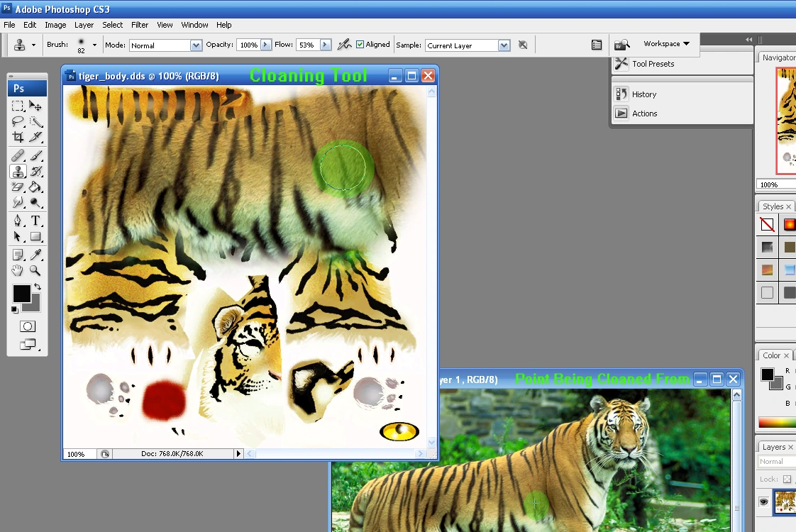Switch to the Styles panel tab
Screen dimensions: 796x532
772,206
